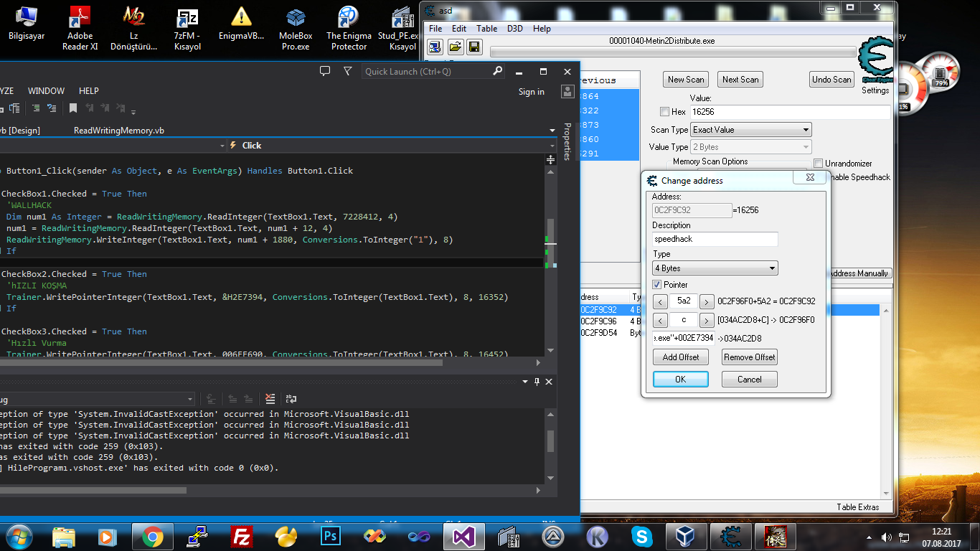980x551 pixels.
Task: Click the account avatar icon beside Sign in
Action: pos(567,92)
